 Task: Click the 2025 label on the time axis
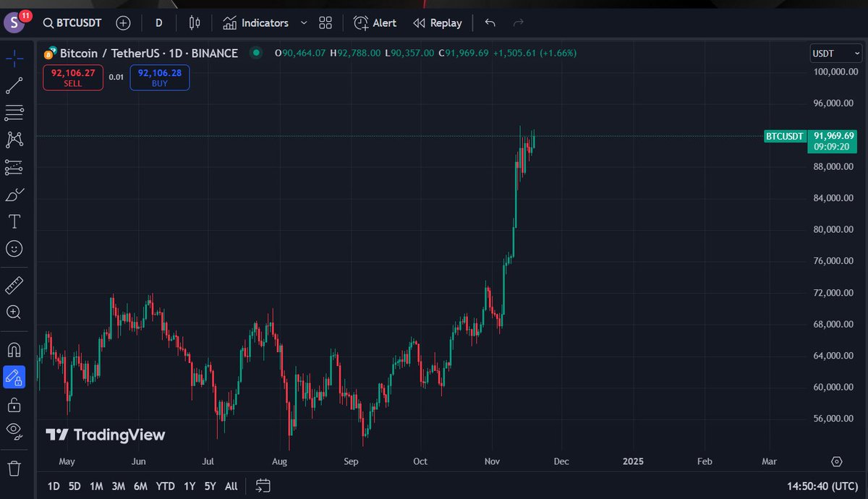[633, 461]
